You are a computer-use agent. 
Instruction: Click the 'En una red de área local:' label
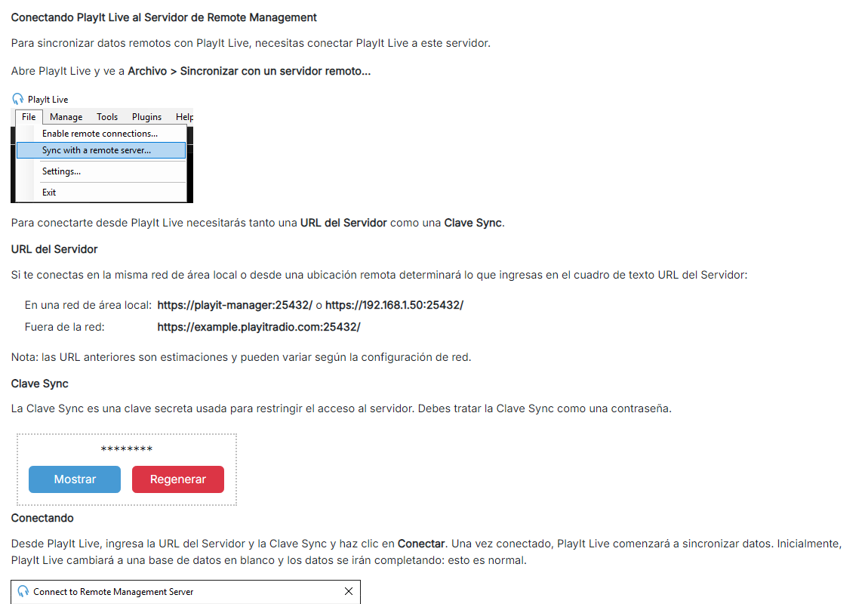pos(88,305)
